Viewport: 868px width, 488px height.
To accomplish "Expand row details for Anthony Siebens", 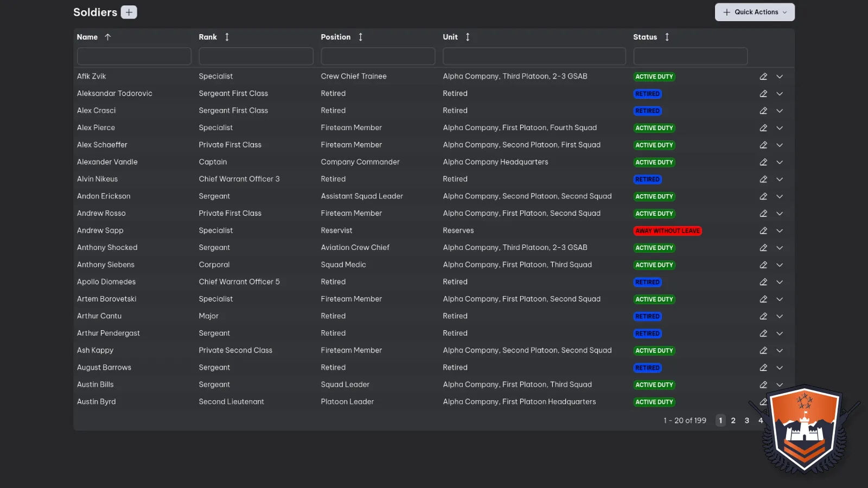I will pos(780,265).
